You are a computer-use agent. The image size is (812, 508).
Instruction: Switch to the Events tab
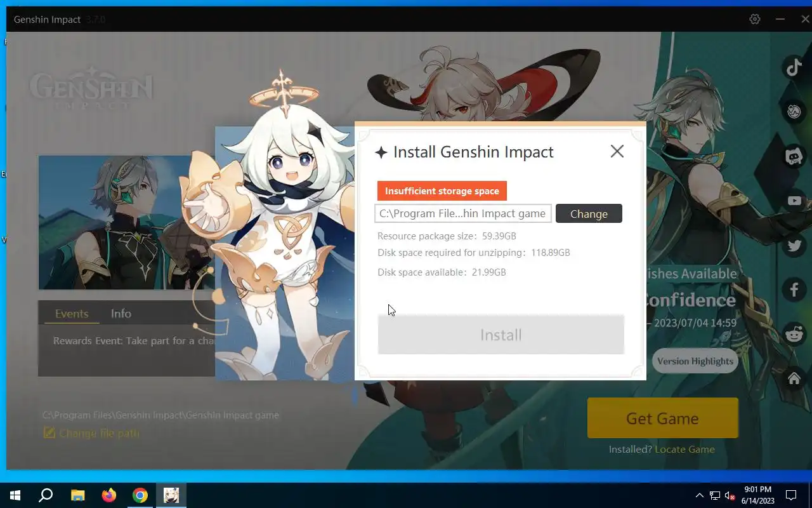click(x=72, y=314)
